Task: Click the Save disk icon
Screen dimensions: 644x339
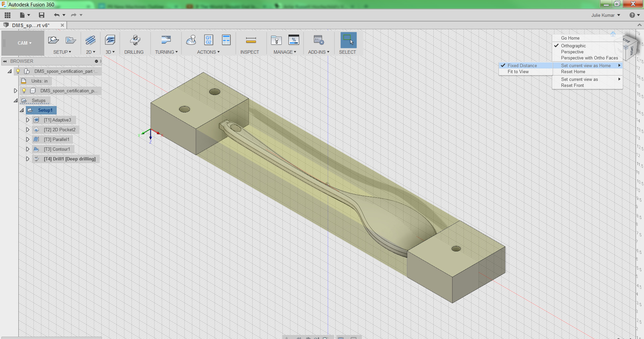Action: coord(42,15)
